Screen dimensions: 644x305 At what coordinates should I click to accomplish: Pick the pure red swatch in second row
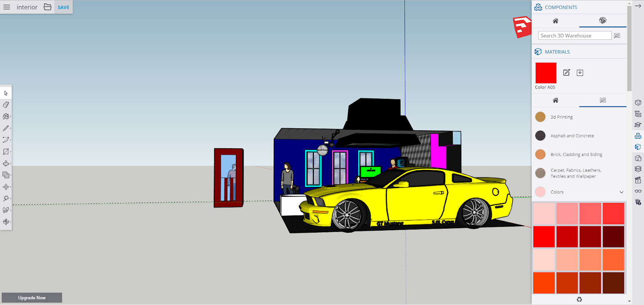pyautogui.click(x=544, y=237)
